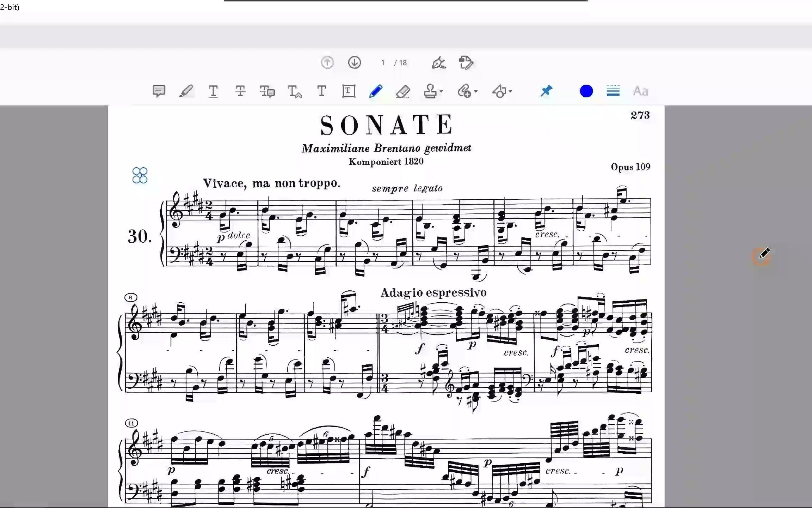Change the line thickness setting

613,91
